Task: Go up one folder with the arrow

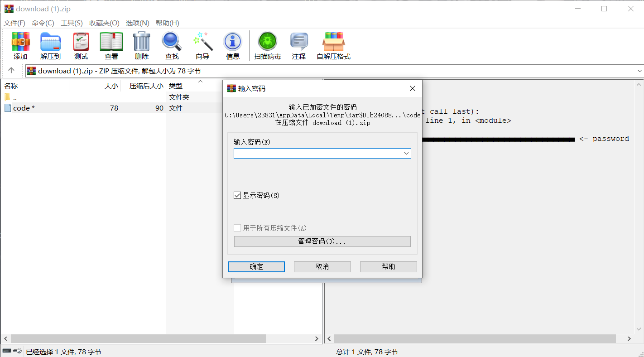Action: [11, 71]
